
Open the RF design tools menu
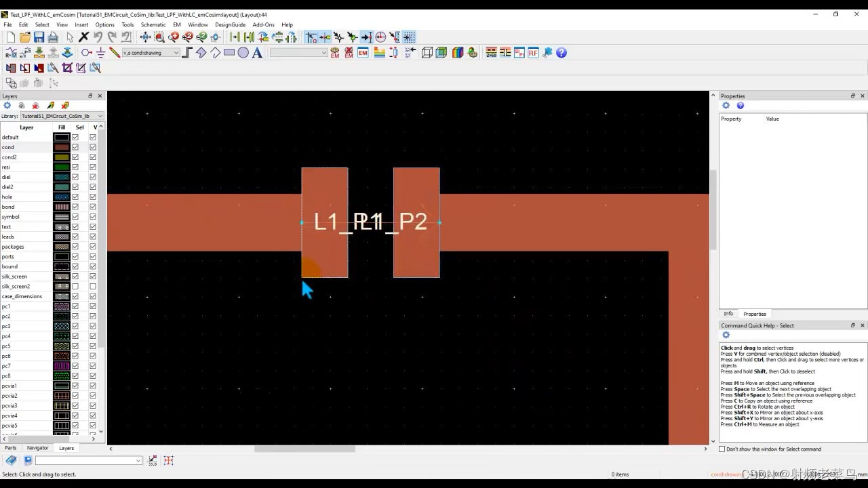pyautogui.click(x=533, y=52)
